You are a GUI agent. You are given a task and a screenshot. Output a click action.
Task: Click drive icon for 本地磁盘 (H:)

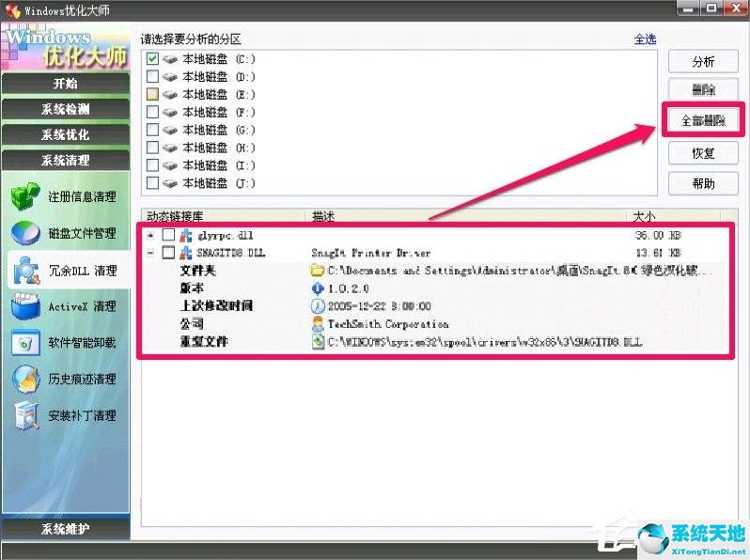point(170,148)
